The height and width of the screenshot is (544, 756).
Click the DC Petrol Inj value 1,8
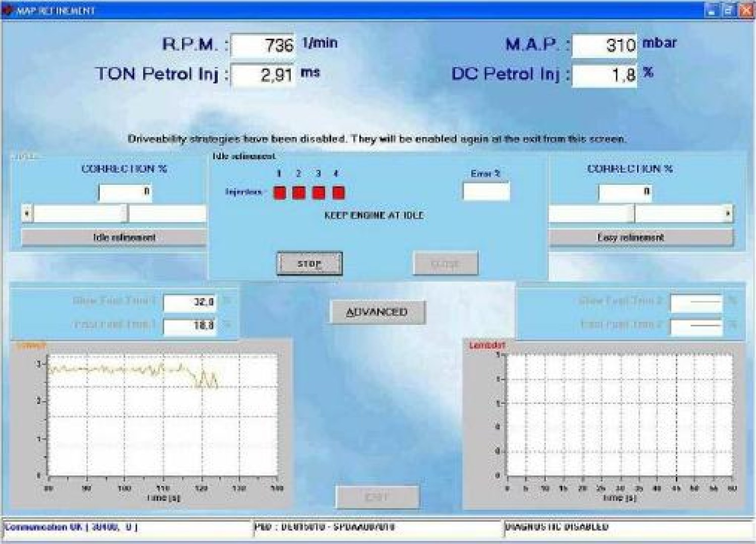pos(604,75)
